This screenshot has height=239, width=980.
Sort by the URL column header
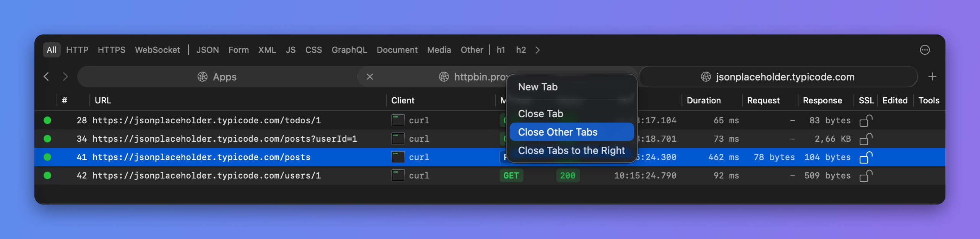(x=103, y=100)
